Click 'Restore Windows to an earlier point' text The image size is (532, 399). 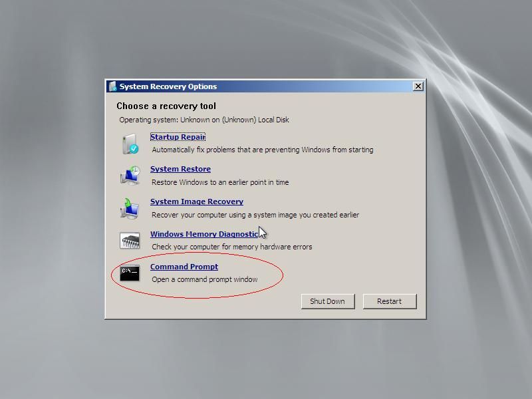(220, 182)
